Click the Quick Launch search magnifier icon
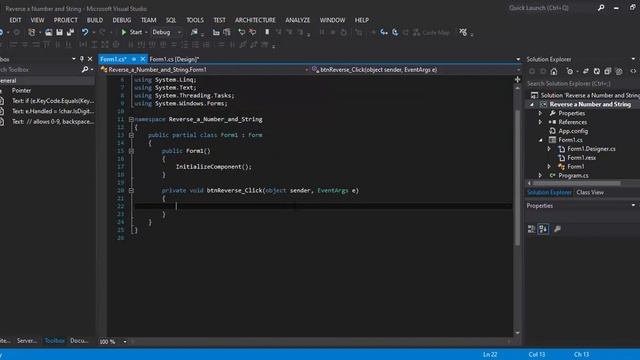640x360 pixels. [x=601, y=8]
